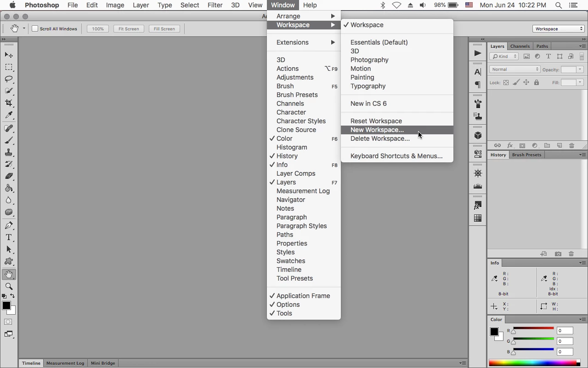Switch to the Channels tab
The height and width of the screenshot is (368, 588).
click(520, 46)
